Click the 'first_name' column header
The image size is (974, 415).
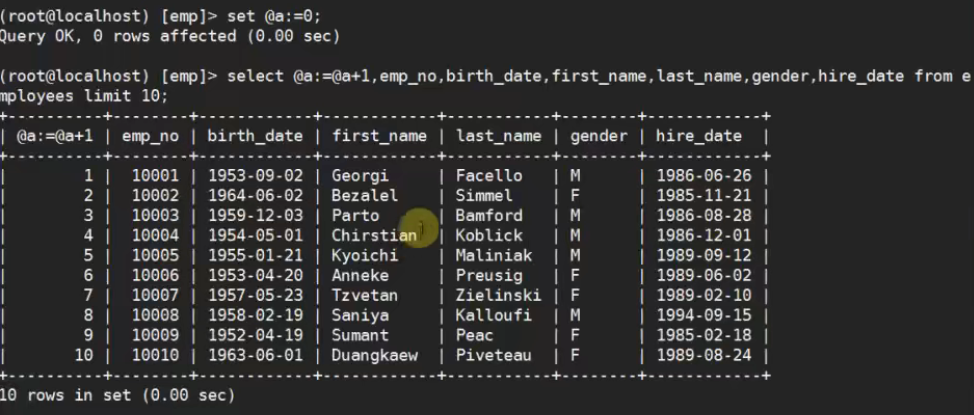coord(380,136)
